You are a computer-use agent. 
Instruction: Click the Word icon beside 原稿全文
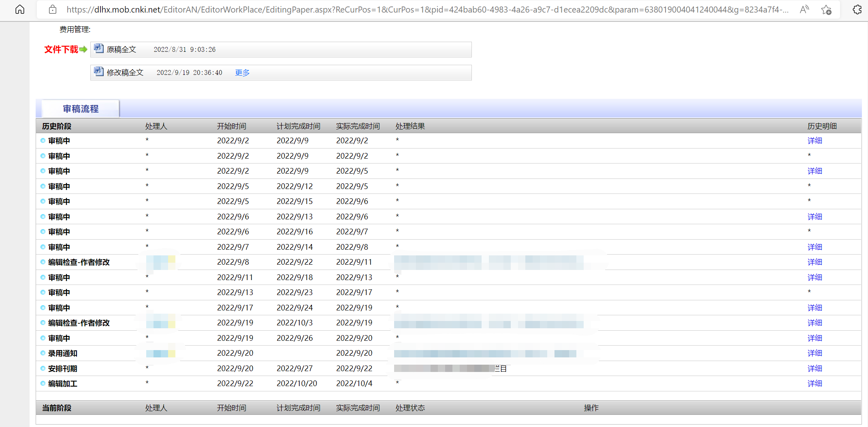(x=99, y=49)
